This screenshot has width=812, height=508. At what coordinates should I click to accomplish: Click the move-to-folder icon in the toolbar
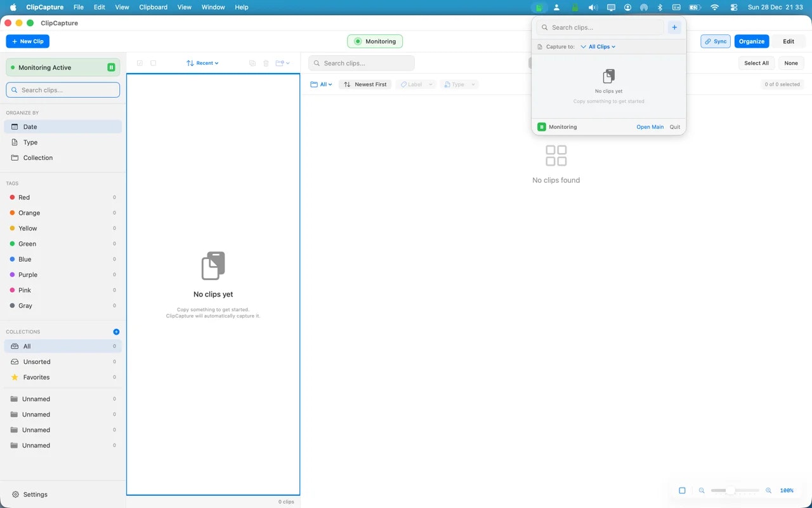(x=281, y=63)
